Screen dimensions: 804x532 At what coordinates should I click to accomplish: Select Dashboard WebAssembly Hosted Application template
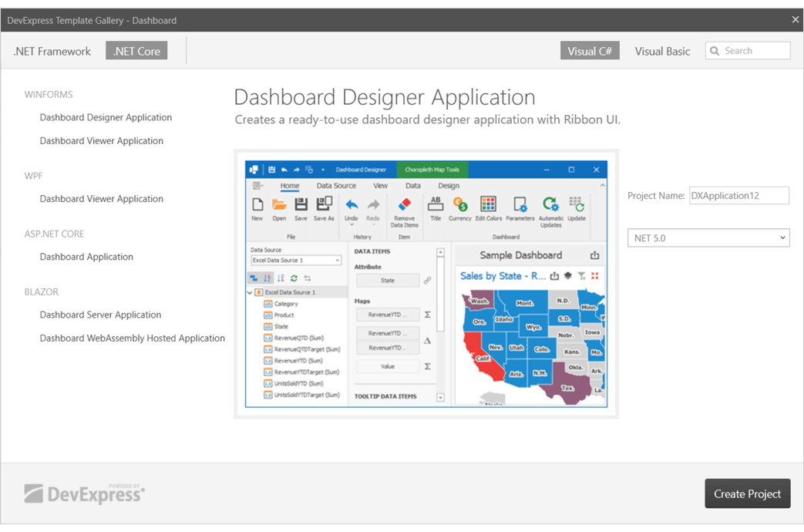(133, 338)
